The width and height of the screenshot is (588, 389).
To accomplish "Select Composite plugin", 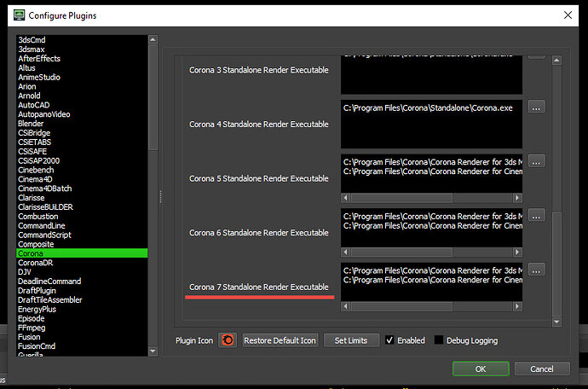I will 82,244.
